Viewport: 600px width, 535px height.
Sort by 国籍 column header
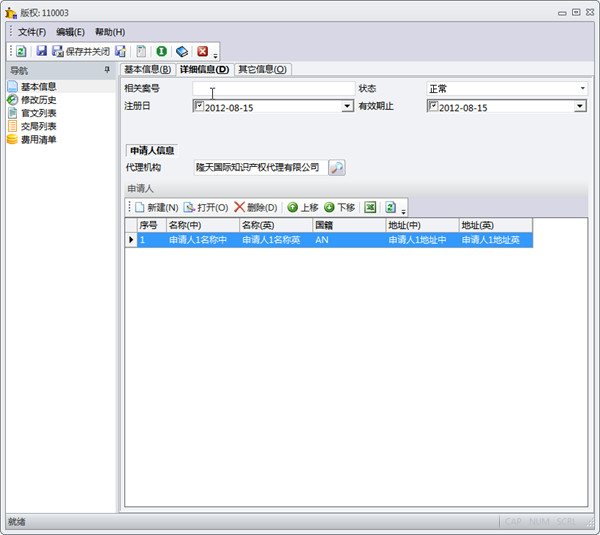pos(349,225)
